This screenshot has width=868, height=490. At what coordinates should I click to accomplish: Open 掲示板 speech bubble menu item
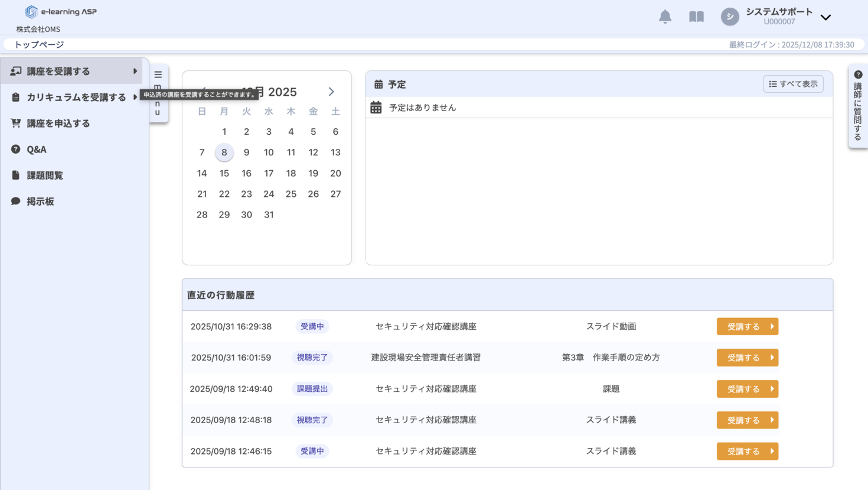click(x=40, y=202)
